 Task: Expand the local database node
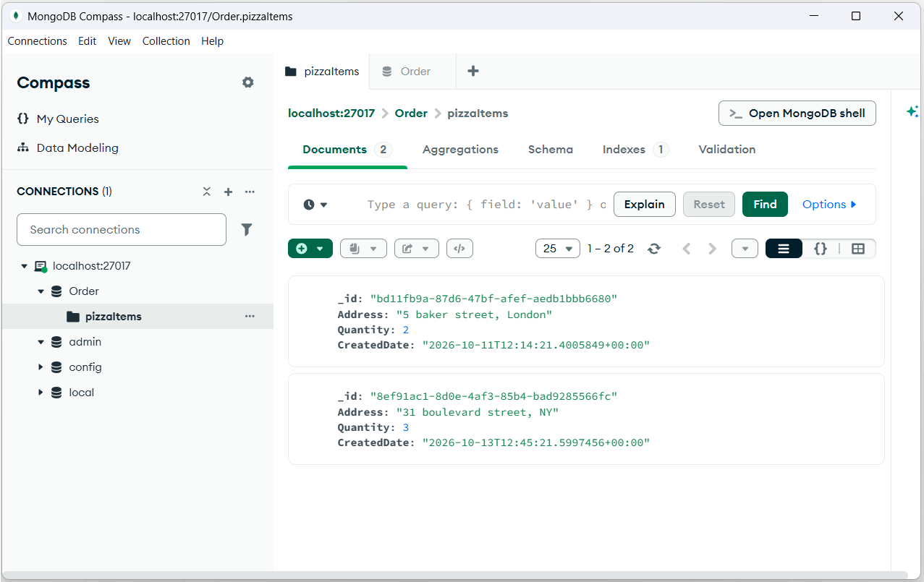[x=41, y=393]
